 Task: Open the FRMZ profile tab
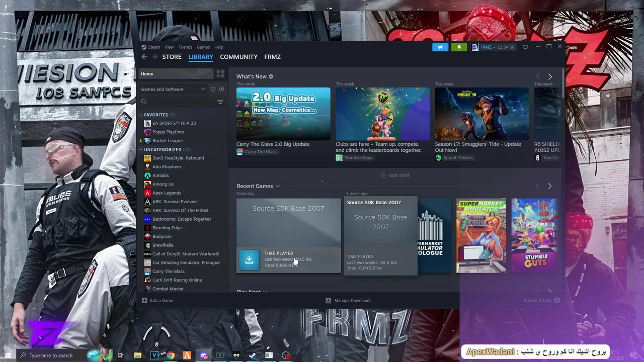[272, 57]
